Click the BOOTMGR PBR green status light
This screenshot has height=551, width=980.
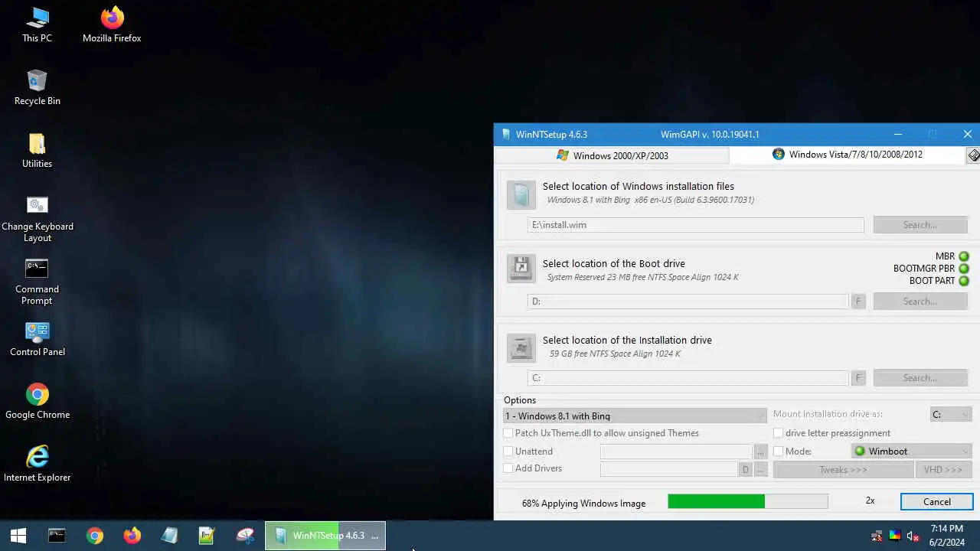pyautogui.click(x=964, y=269)
